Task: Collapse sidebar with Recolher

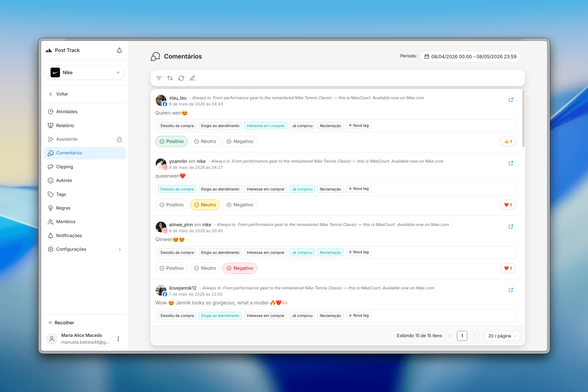Action: pyautogui.click(x=61, y=323)
